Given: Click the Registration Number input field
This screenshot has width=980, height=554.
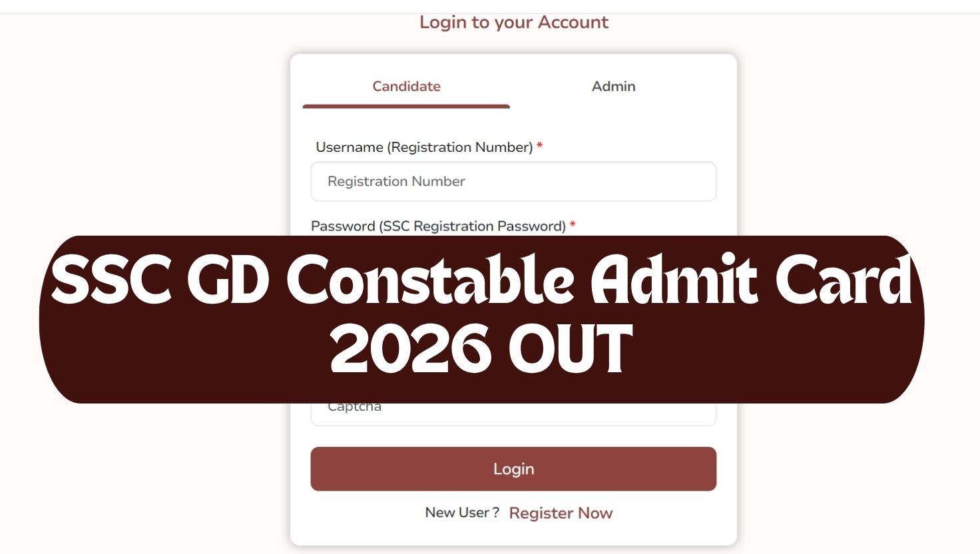Looking at the screenshot, I should pyautogui.click(x=513, y=181).
